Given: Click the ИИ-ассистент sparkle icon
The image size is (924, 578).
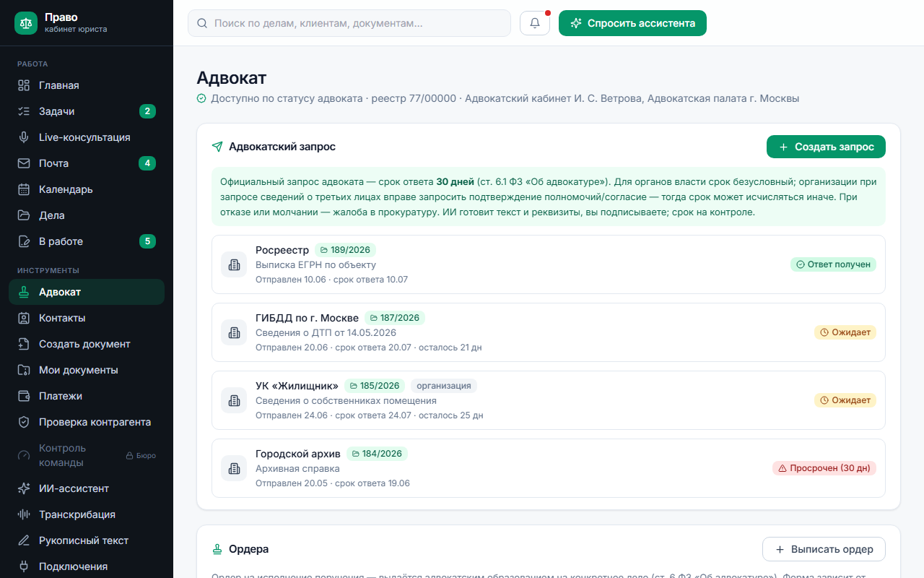Looking at the screenshot, I should click(x=24, y=488).
